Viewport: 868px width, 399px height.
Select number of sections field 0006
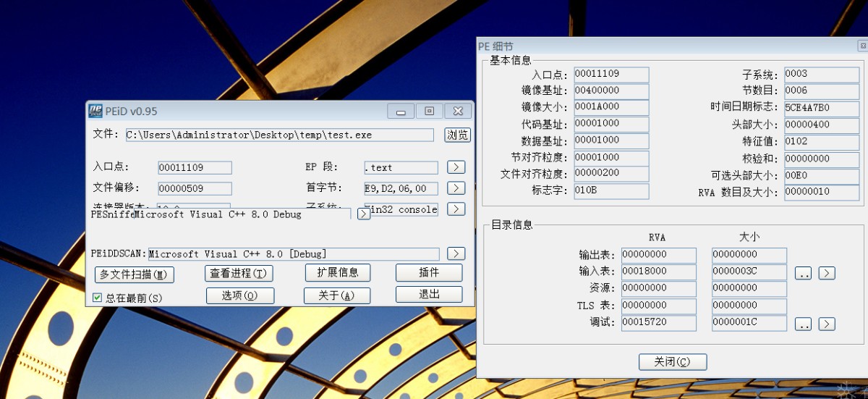[x=822, y=91]
